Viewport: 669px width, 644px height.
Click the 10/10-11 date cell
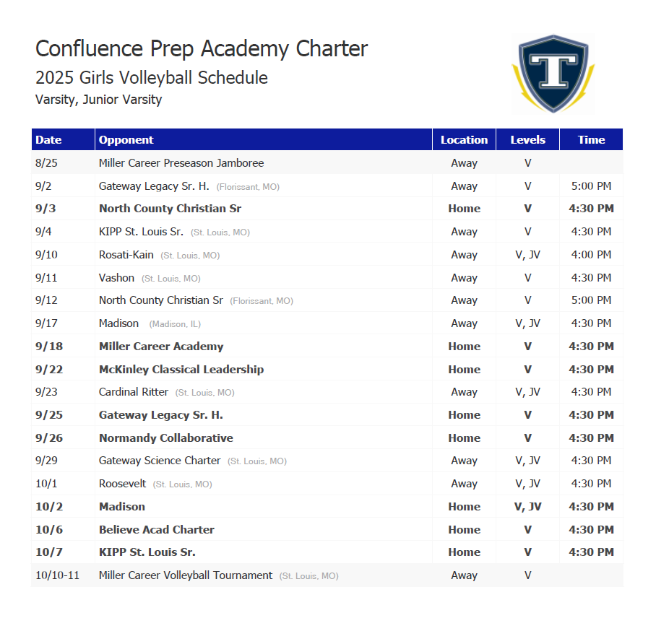coord(57,575)
